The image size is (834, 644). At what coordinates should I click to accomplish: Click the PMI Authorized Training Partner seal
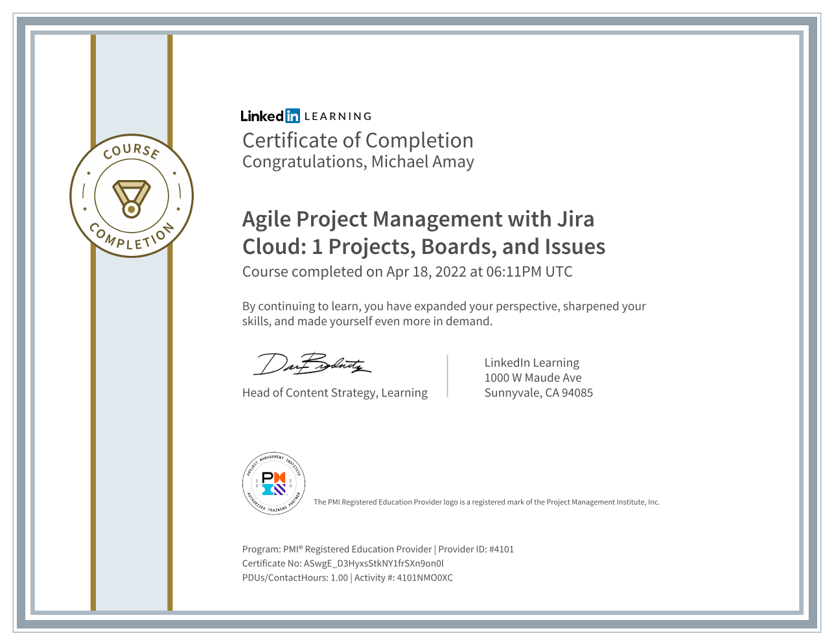click(274, 483)
